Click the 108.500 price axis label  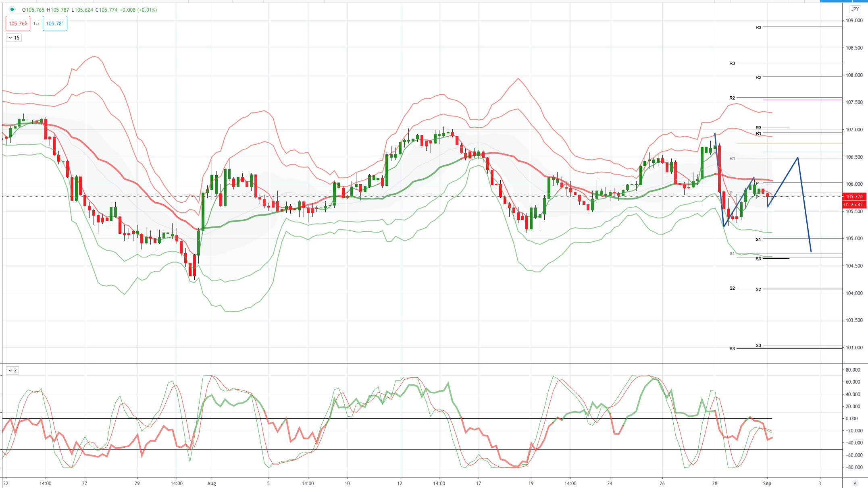(854, 48)
